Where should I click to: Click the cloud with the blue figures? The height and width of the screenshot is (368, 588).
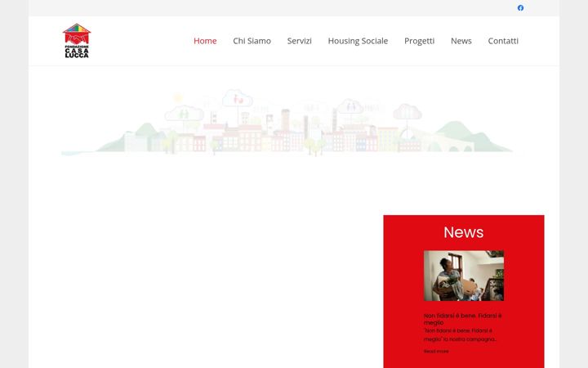coord(350,106)
